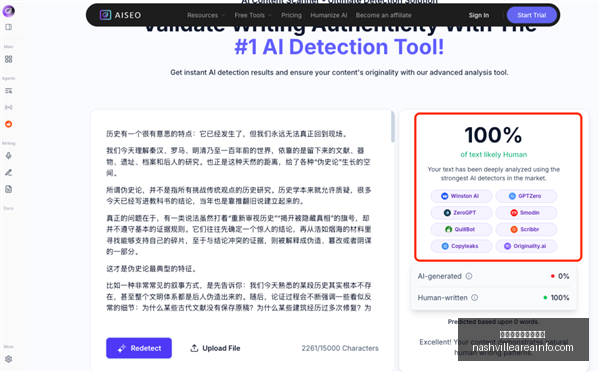
Task: Expand the Free Tools dropdown menu
Action: pyautogui.click(x=253, y=15)
